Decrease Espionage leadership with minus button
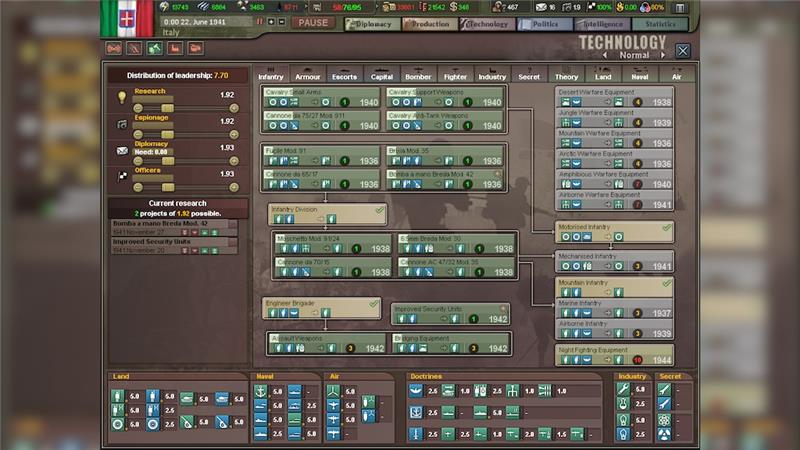Viewport: 800px width, 450px height. tap(137, 133)
